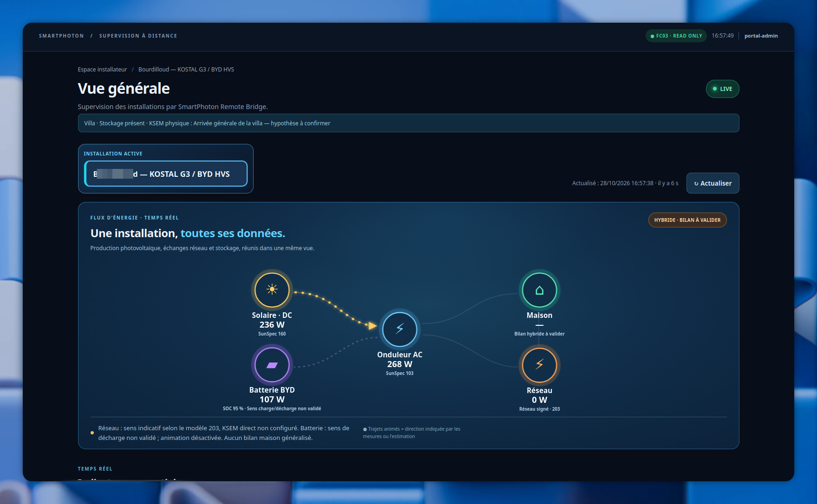817x504 pixels.
Task: Click the Batterie BYD node icon
Action: click(x=272, y=365)
